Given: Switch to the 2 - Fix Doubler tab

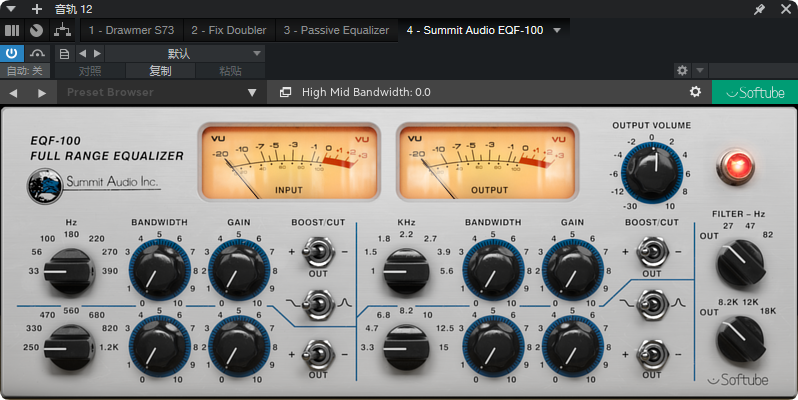Looking at the screenshot, I should [x=229, y=31].
